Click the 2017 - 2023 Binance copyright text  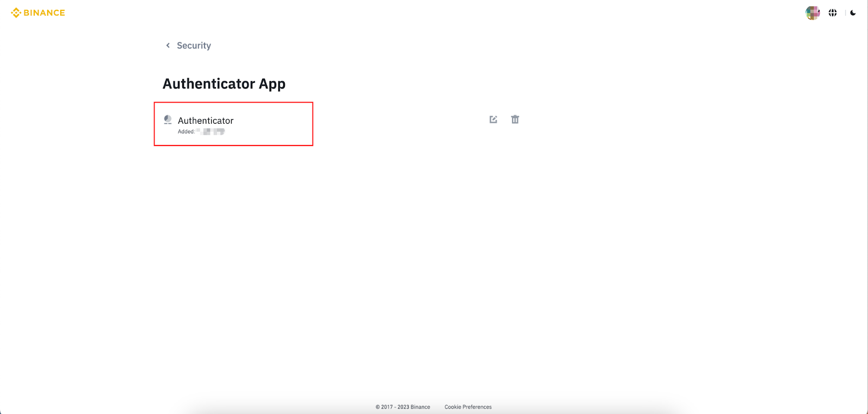click(x=403, y=407)
